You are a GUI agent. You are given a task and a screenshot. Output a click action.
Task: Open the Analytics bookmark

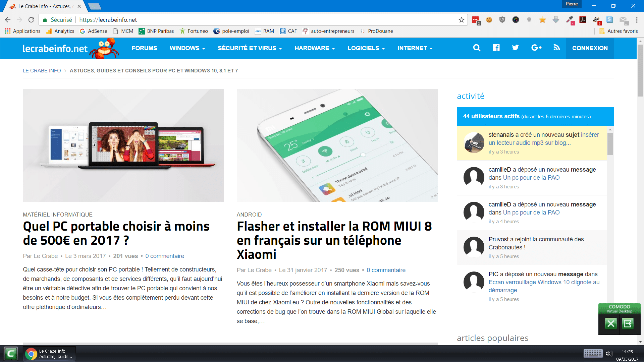click(60, 31)
